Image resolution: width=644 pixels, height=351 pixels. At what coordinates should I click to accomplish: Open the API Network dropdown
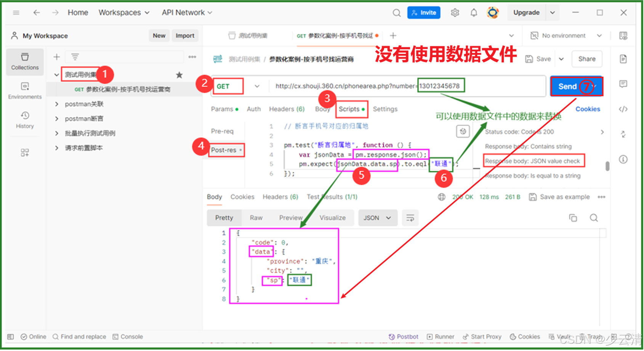(187, 13)
